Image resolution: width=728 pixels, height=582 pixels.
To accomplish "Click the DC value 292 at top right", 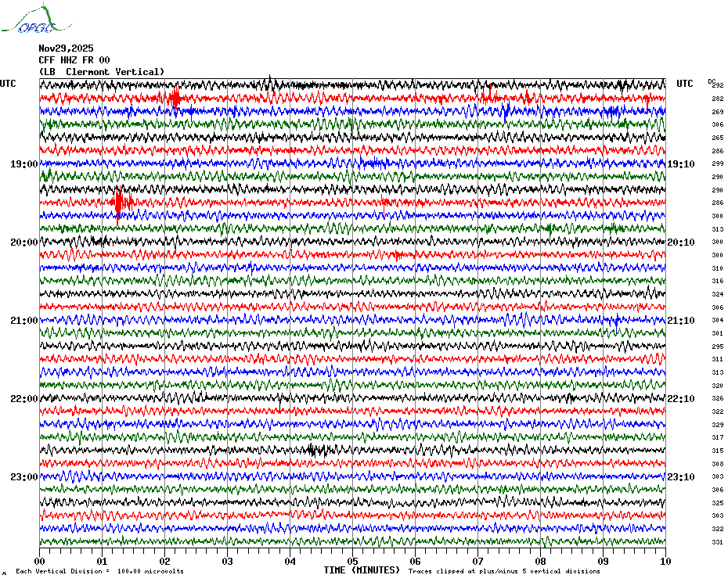I will click(717, 85).
